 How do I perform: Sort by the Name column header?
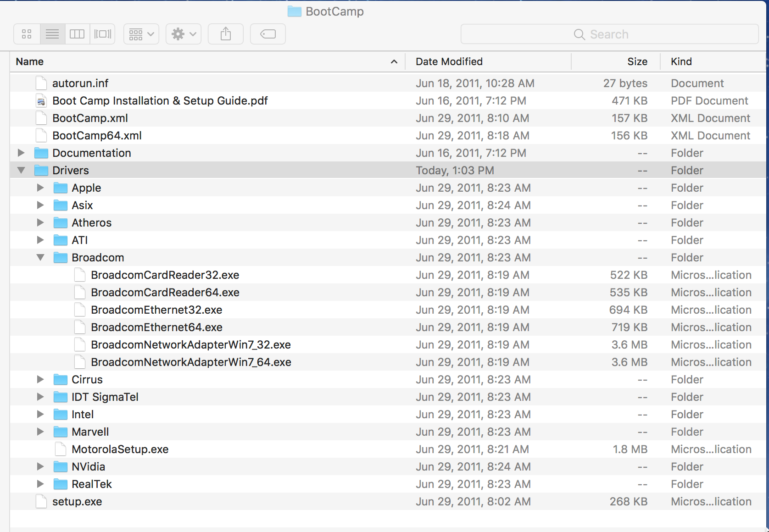[x=207, y=61]
